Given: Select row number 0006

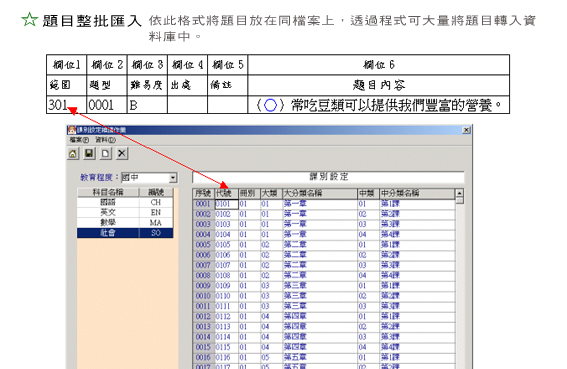Looking at the screenshot, I should click(203, 255).
